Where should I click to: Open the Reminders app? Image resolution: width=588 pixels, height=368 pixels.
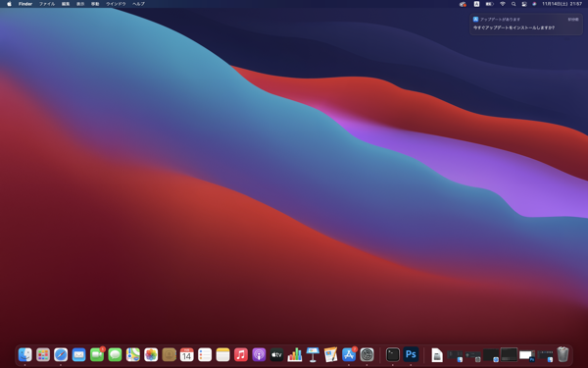point(205,354)
